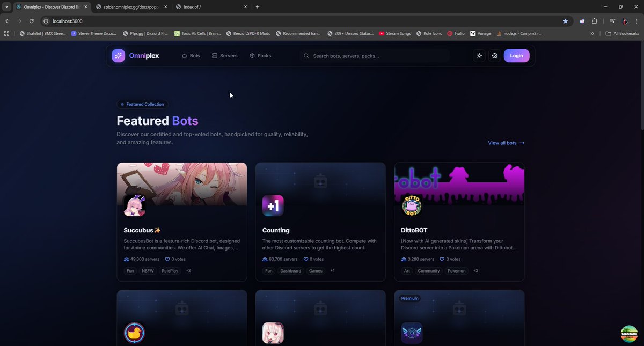Open the DittoBOT title
Image resolution: width=644 pixels, height=346 pixels.
pos(414,230)
